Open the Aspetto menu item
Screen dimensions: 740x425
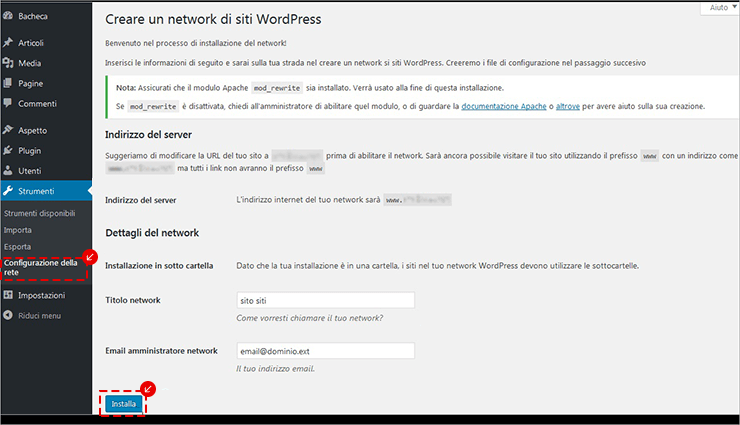tap(46, 130)
